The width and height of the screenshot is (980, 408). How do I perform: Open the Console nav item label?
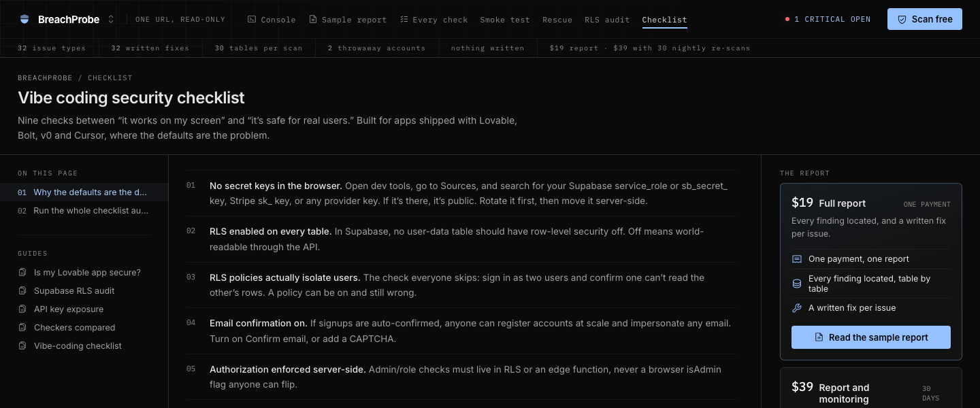278,20
